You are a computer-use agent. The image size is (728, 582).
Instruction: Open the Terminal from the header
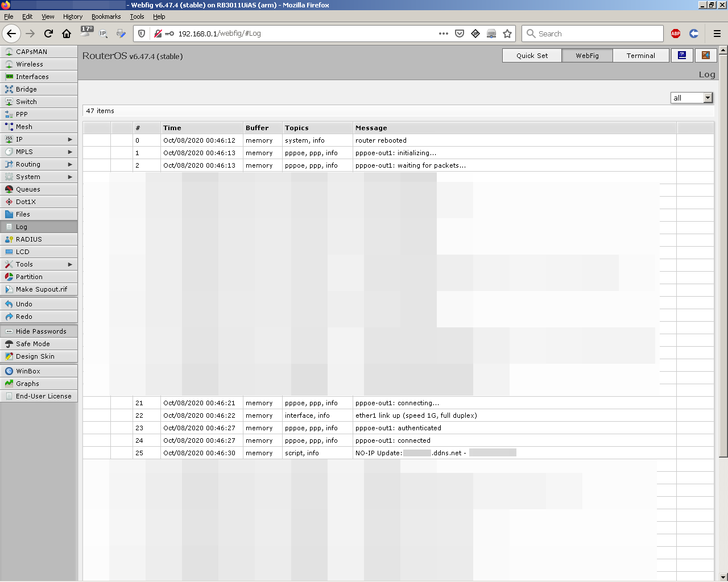click(x=640, y=55)
